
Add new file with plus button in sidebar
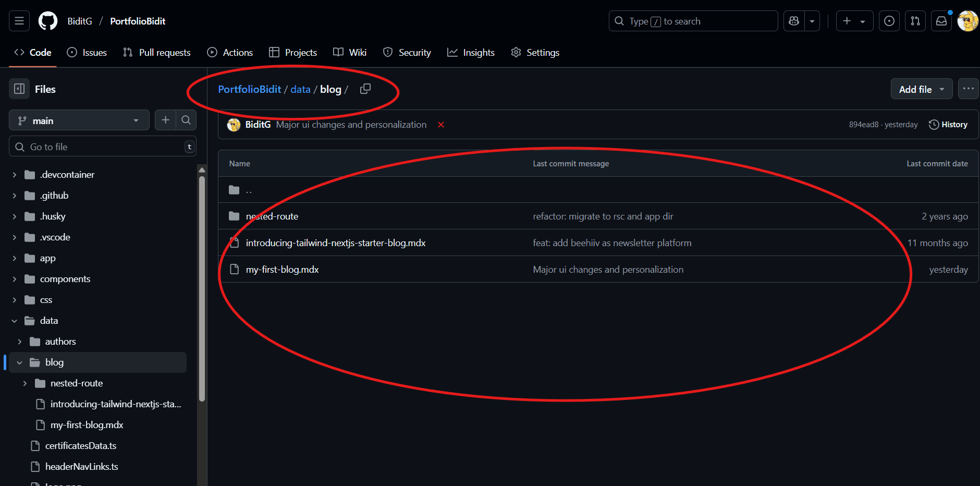(166, 120)
